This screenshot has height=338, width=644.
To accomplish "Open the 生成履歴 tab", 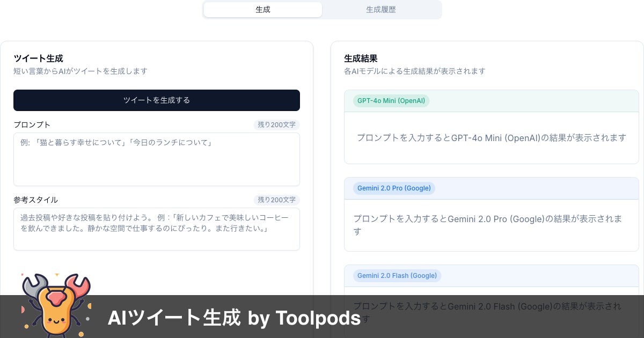I will (381, 10).
